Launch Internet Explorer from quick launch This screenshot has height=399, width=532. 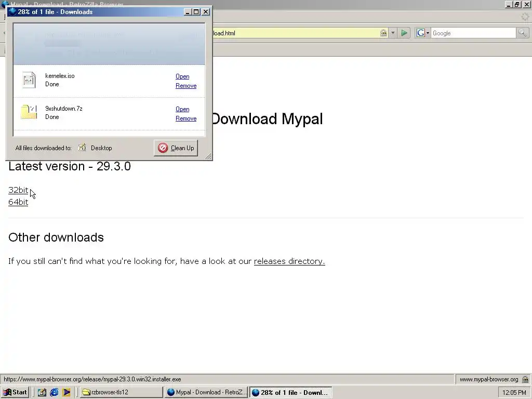coord(54,392)
